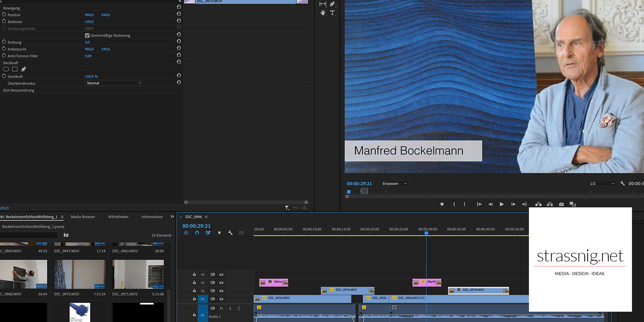Uncheck Gleichmäßige Skalierung checkbox
644x322 pixels.
click(87, 36)
